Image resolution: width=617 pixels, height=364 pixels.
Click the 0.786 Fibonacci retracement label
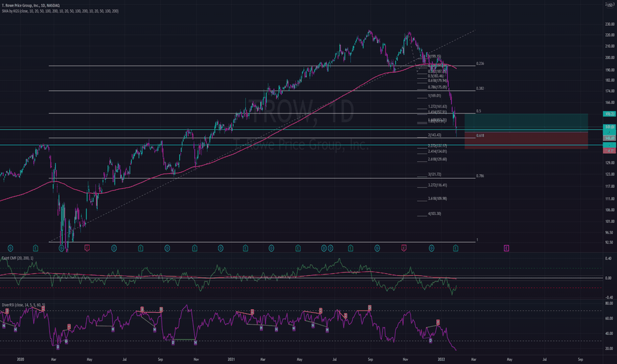click(480, 176)
